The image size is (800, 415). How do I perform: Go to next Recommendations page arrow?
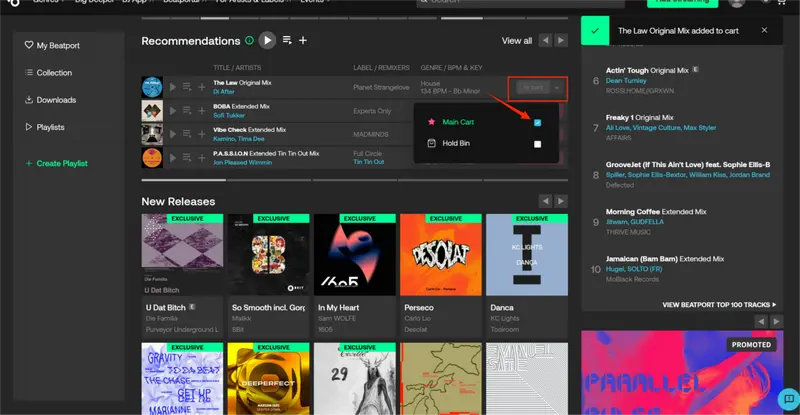coord(561,40)
